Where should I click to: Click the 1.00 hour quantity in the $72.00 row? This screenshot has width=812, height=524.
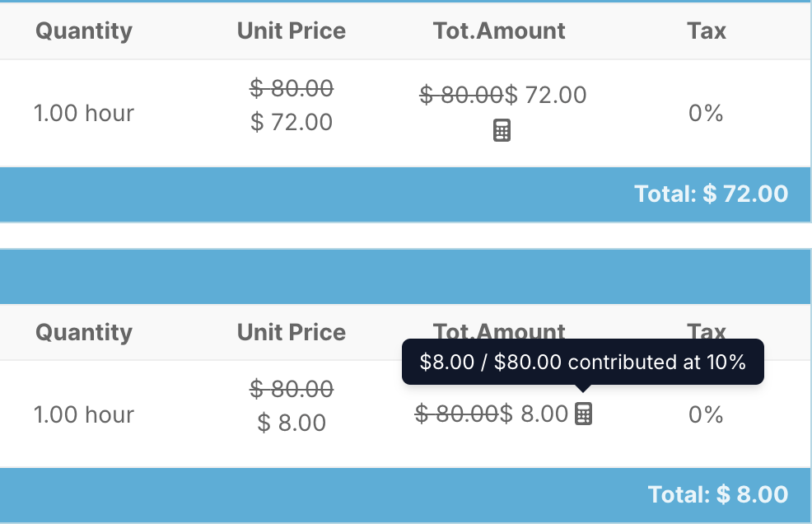tap(84, 113)
